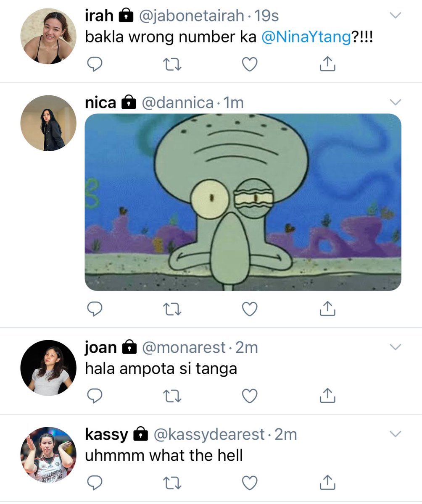View the Squidward meme image

pyautogui.click(x=243, y=202)
